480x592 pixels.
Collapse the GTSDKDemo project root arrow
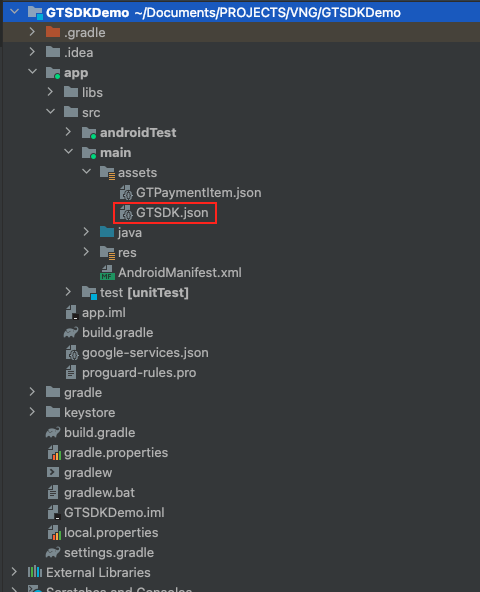pos(14,12)
